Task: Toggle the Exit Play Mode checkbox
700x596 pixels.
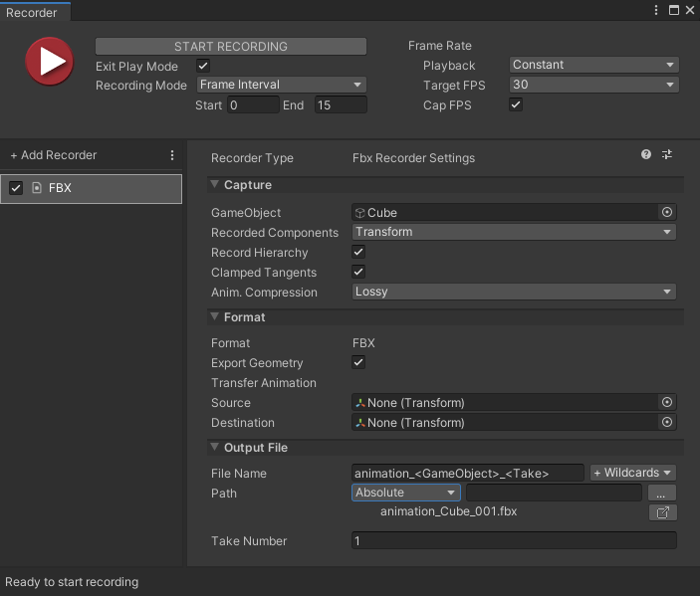Action: 204,66
